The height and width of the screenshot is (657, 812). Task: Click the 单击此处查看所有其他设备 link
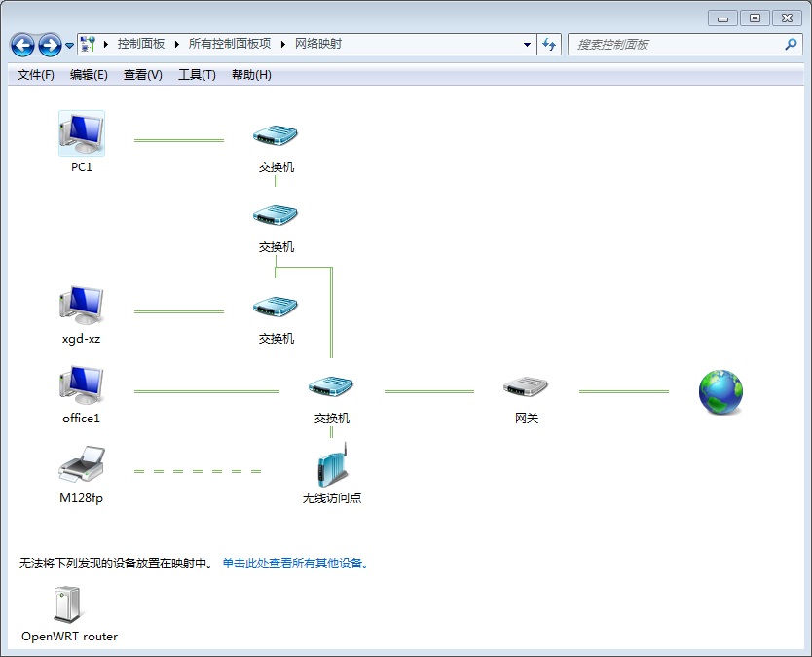point(292,563)
